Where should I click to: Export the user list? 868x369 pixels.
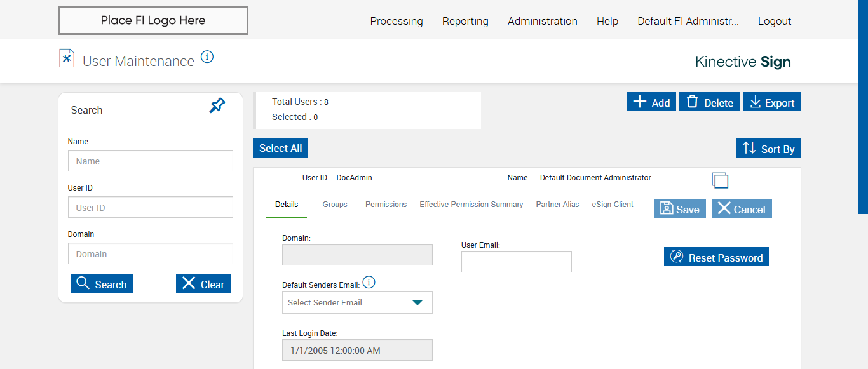click(x=771, y=102)
